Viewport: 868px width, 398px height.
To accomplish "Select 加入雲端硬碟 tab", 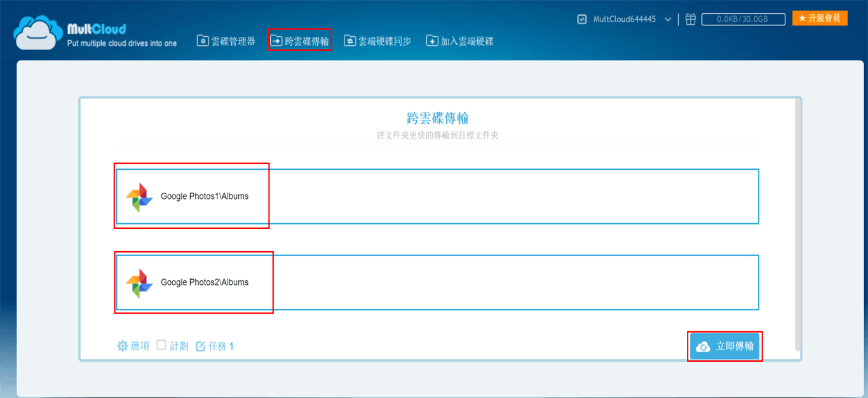I will 459,41.
